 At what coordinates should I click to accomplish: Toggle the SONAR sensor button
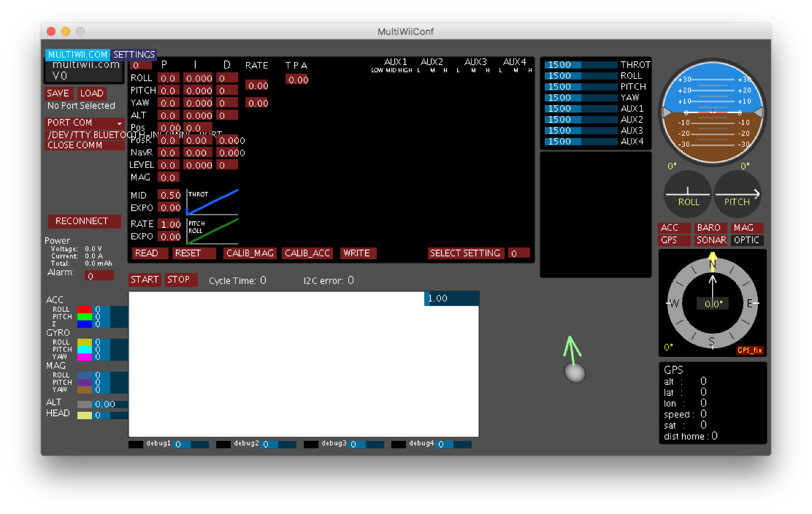[x=711, y=240]
